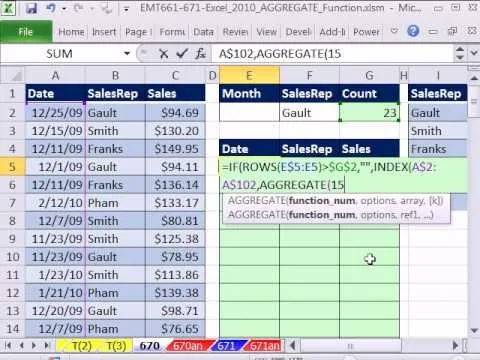
Task: Open the blue 671 sheet tab
Action: (226, 346)
